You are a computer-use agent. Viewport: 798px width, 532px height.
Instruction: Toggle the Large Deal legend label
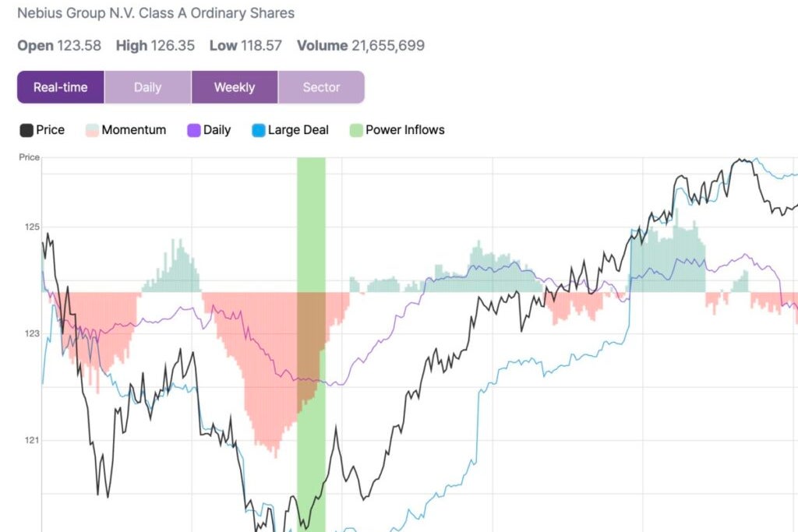click(x=298, y=130)
